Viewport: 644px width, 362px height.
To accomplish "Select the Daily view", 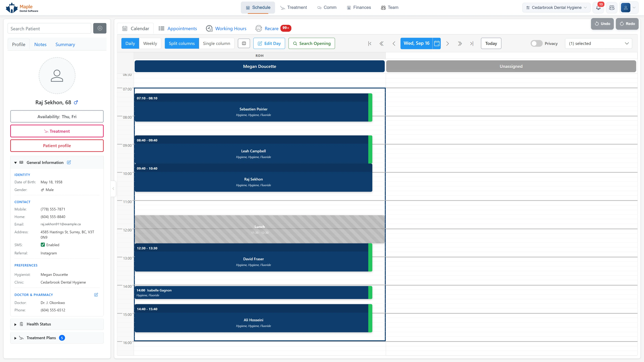I will pos(130,43).
